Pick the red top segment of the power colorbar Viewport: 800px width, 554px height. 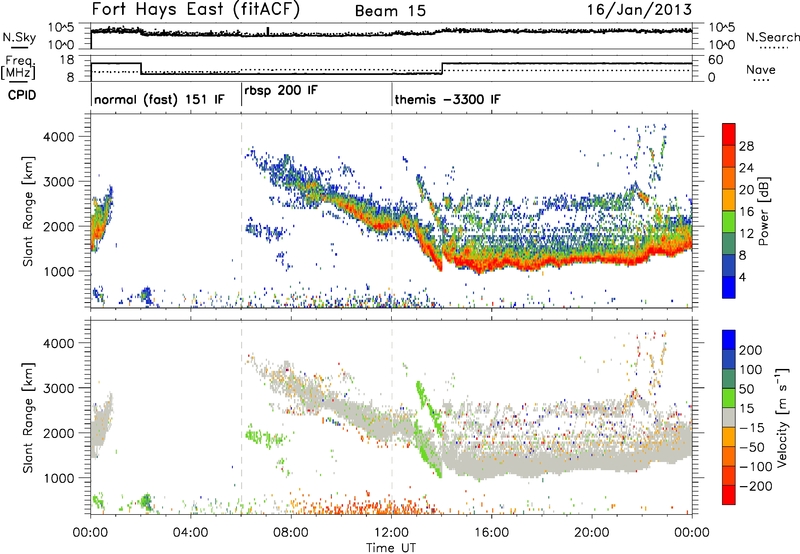729,134
